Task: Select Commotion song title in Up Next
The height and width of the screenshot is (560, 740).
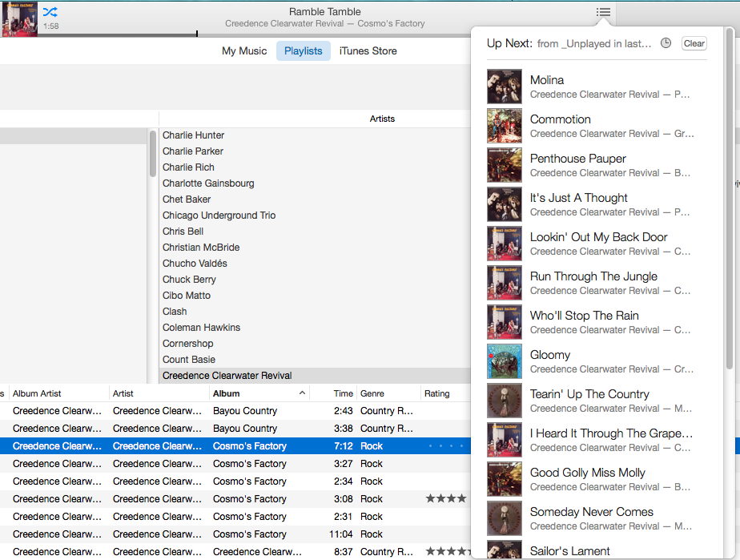Action: [560, 119]
